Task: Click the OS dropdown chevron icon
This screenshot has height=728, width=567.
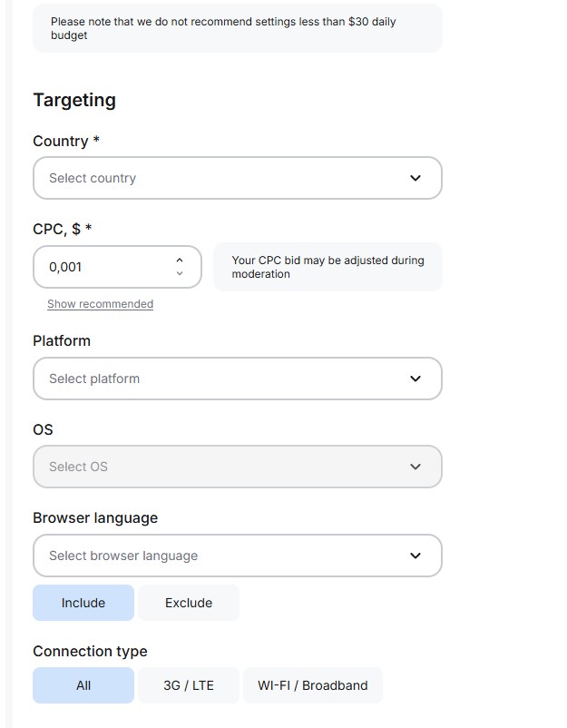Action: [x=415, y=467]
